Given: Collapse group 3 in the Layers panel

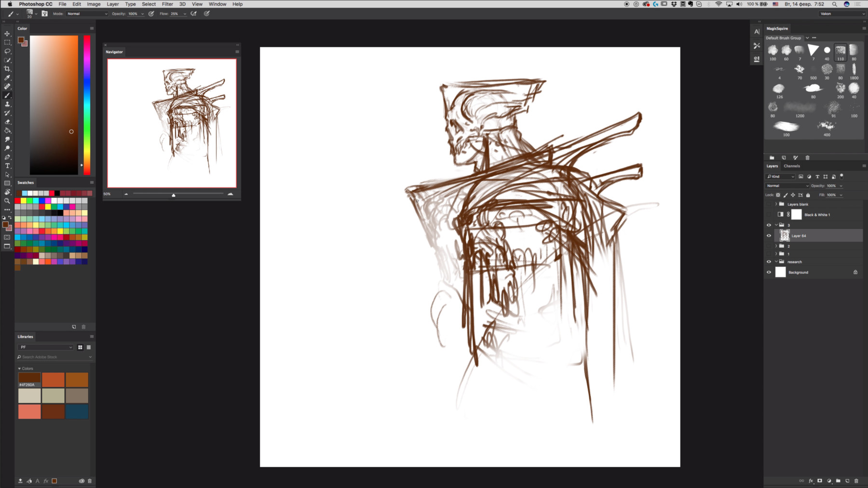Looking at the screenshot, I should [776, 225].
